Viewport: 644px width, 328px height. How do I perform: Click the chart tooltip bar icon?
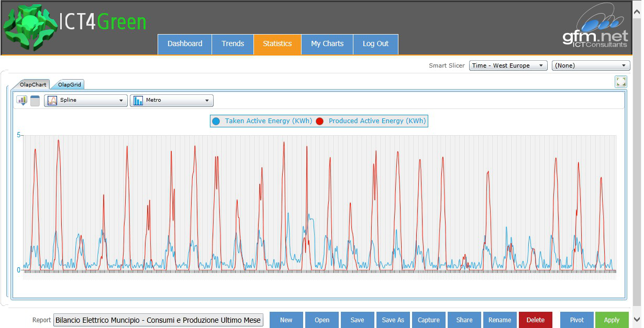coord(21,101)
